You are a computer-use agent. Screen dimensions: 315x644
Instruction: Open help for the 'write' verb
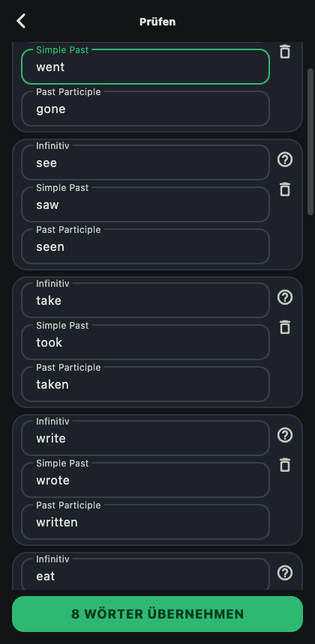click(x=285, y=435)
